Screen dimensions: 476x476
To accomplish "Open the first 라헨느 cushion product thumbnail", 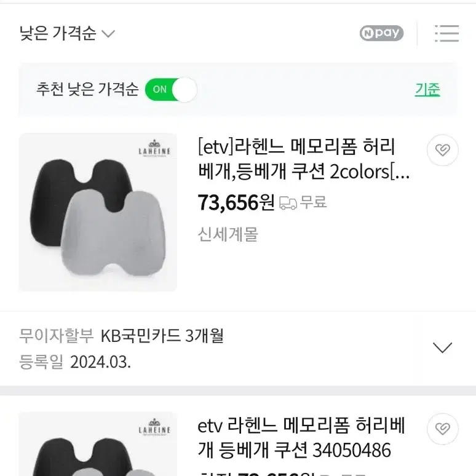I will (x=98, y=212).
